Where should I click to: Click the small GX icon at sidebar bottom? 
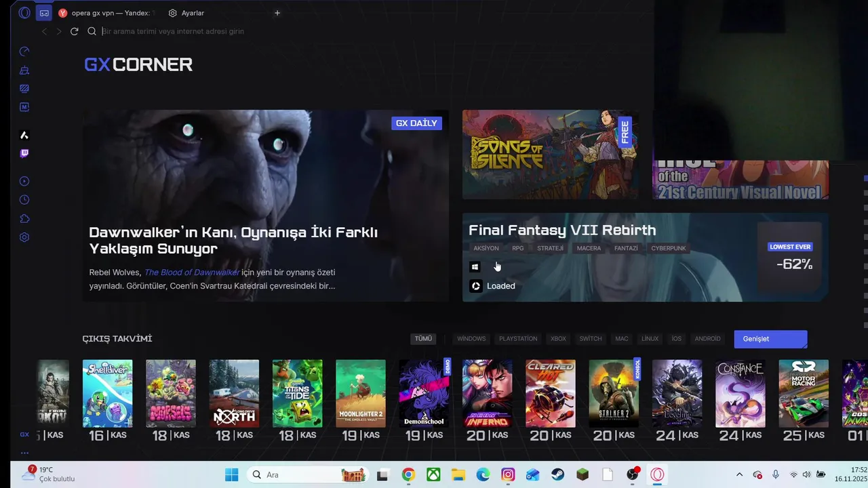point(24,434)
